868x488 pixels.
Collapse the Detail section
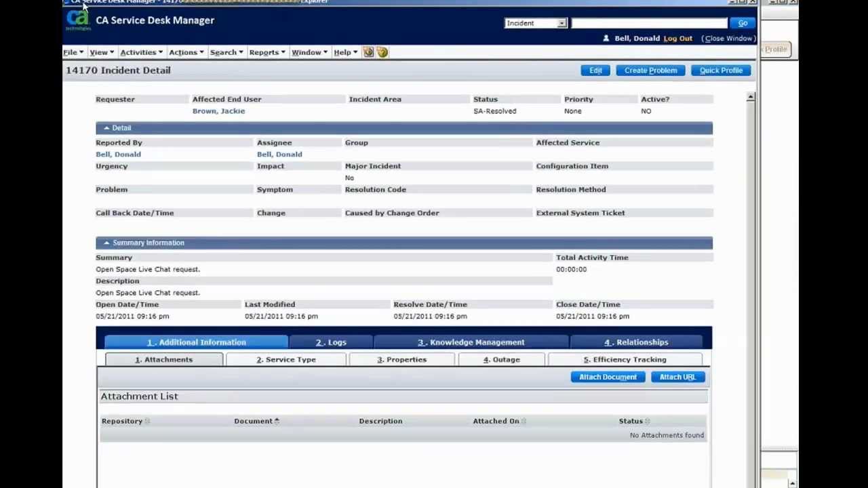click(x=106, y=127)
